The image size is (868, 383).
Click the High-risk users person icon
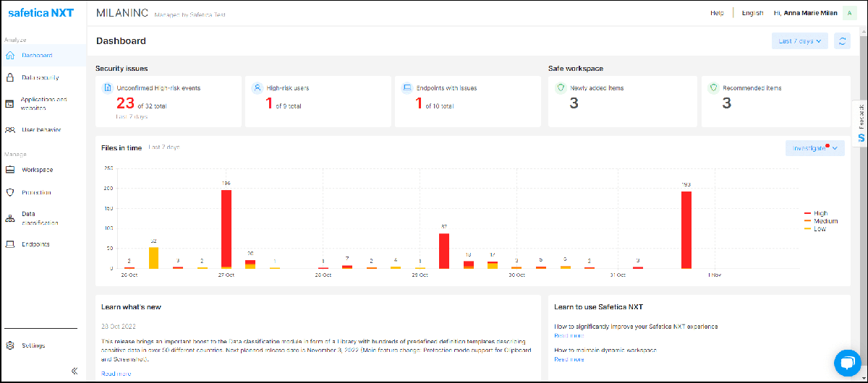click(x=257, y=87)
